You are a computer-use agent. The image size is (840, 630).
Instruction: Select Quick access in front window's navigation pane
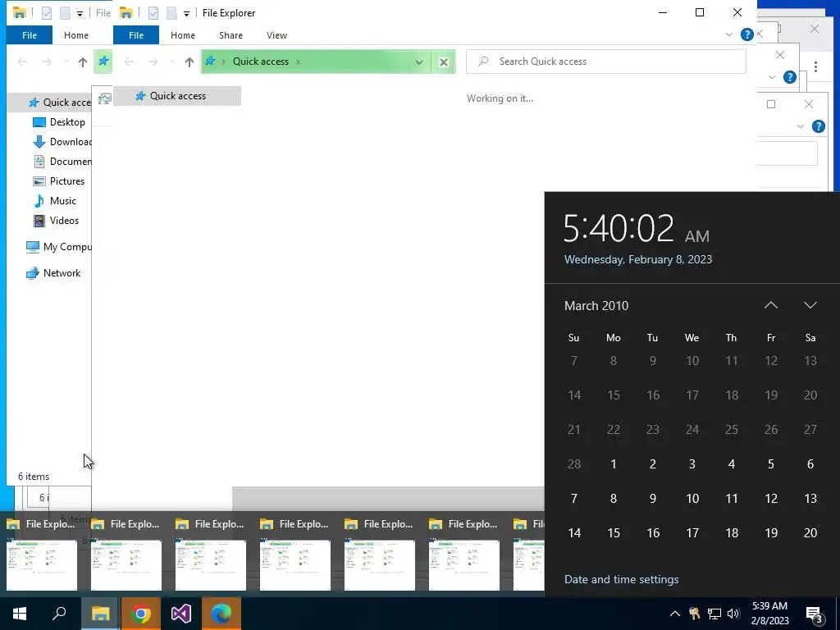pos(177,96)
